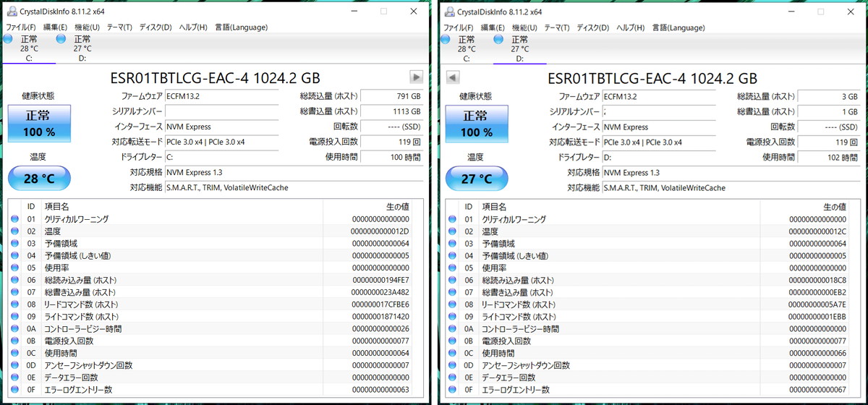Image resolution: width=868 pixels, height=405 pixels.
Task: Select raw value 00000000005A7E in right window
Action: [x=817, y=304]
